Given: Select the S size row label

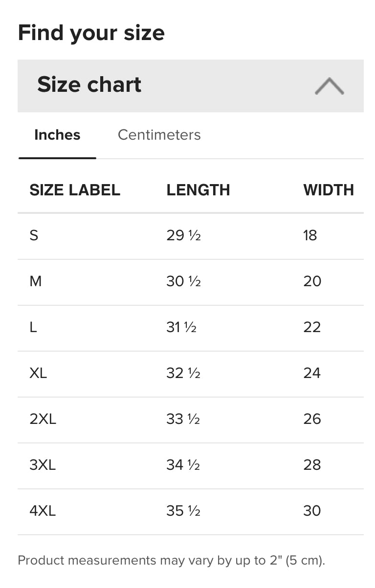Looking at the screenshot, I should click(x=34, y=235).
